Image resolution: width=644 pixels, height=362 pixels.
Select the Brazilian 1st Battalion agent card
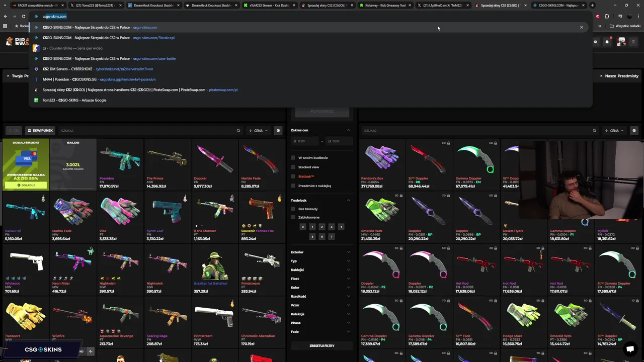pos(214,269)
